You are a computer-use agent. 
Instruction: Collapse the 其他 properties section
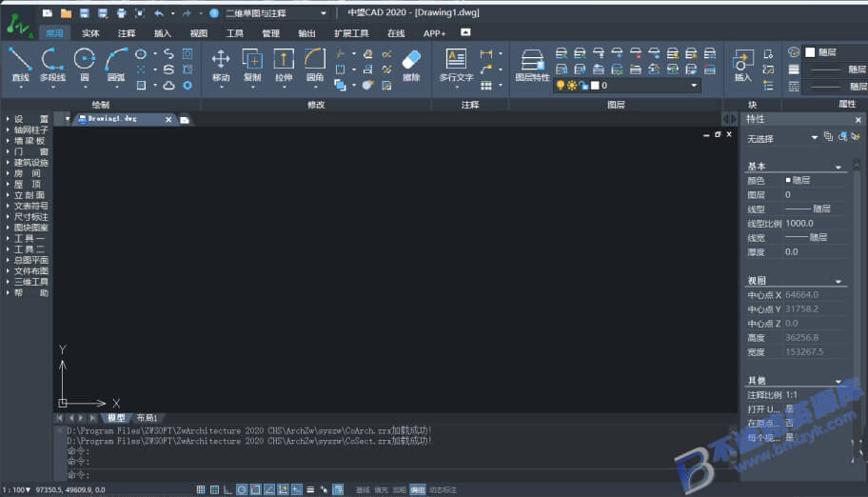(x=838, y=381)
